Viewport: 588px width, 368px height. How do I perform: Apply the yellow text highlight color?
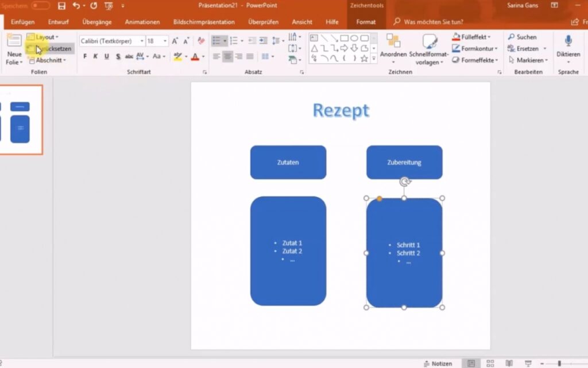pos(178,56)
